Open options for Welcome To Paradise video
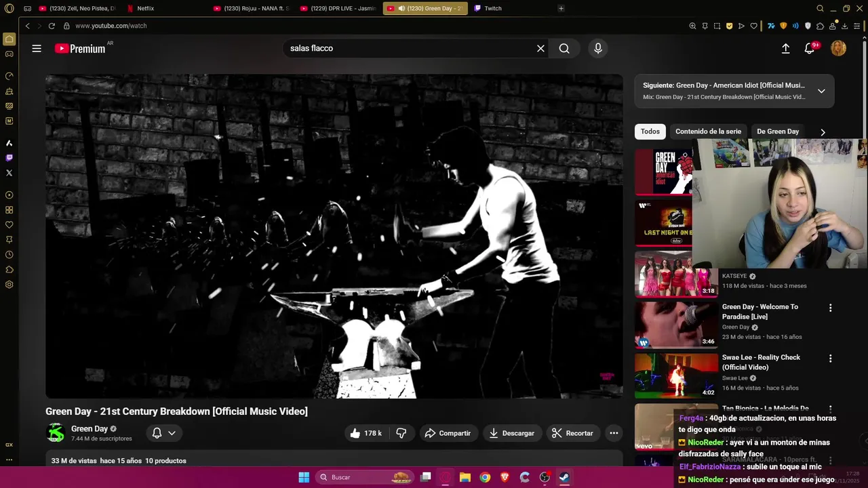The width and height of the screenshot is (868, 488). click(830, 308)
